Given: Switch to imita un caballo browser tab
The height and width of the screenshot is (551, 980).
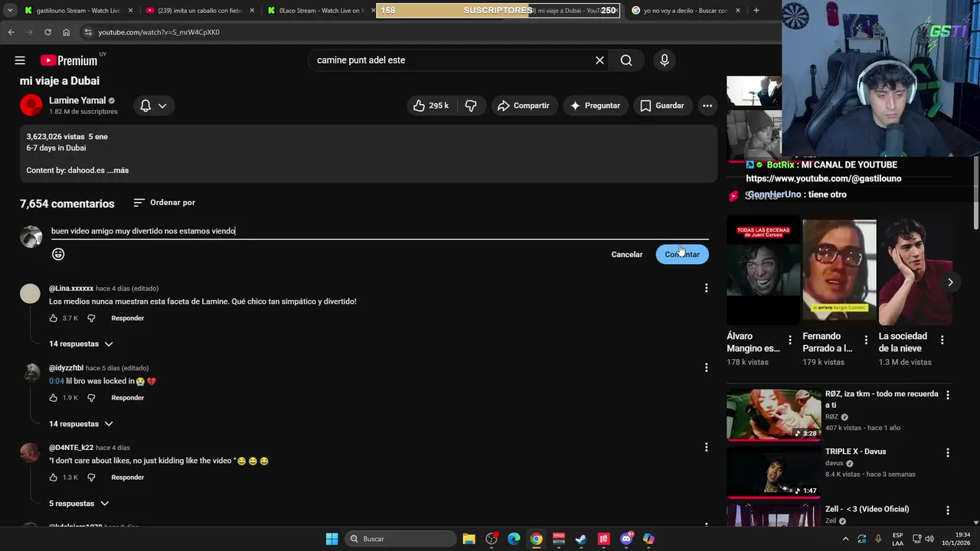Looking at the screenshot, I should [x=201, y=11].
